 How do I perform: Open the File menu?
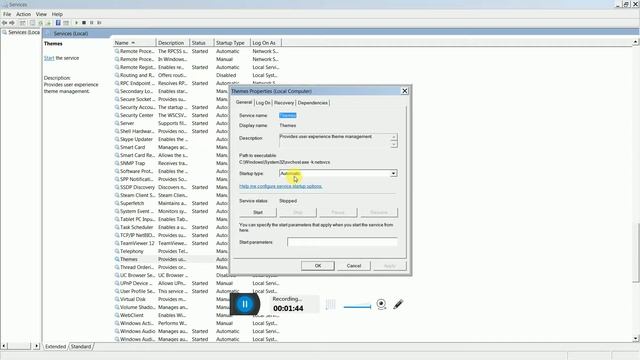click(x=7, y=14)
